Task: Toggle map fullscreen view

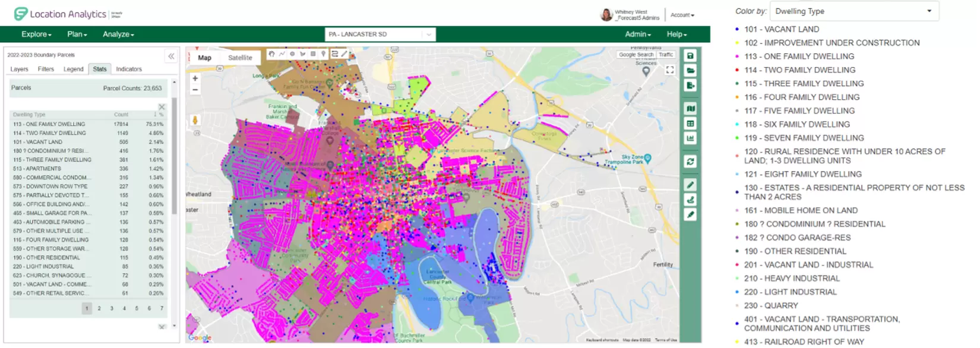Action: coord(670,70)
